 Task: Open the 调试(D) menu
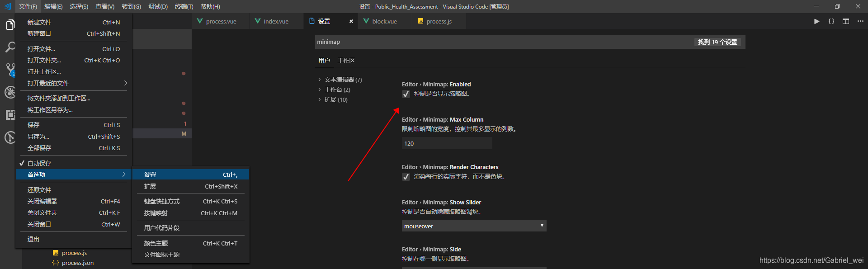pos(158,6)
